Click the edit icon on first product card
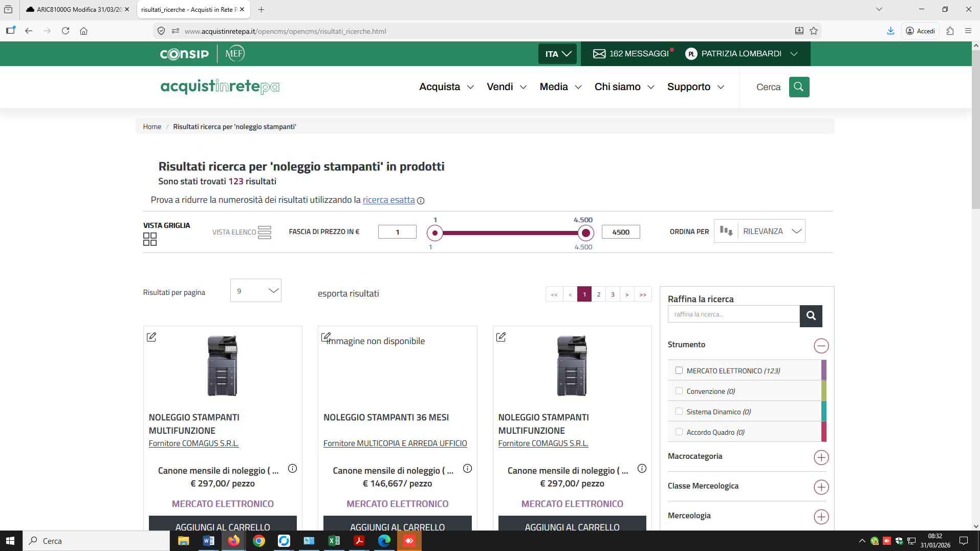The image size is (980, 551). pyautogui.click(x=151, y=337)
